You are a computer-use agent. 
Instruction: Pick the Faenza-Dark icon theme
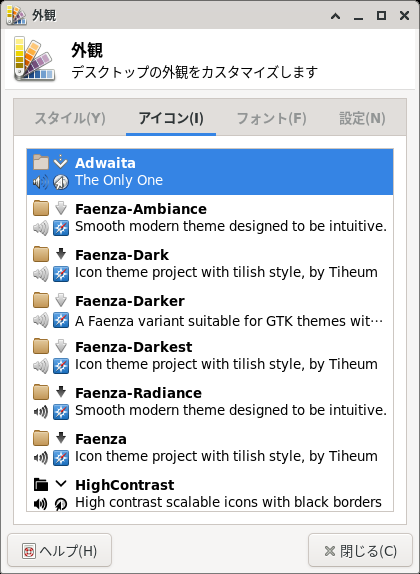click(x=122, y=255)
